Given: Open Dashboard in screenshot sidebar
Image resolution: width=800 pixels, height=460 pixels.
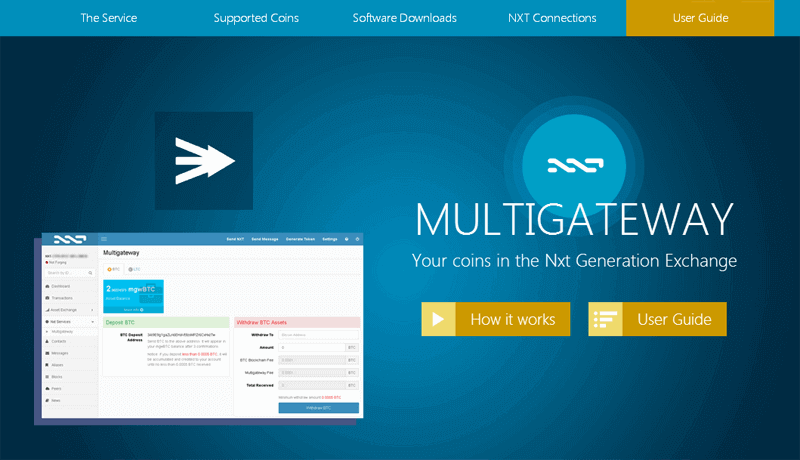Looking at the screenshot, I should pos(70,286).
